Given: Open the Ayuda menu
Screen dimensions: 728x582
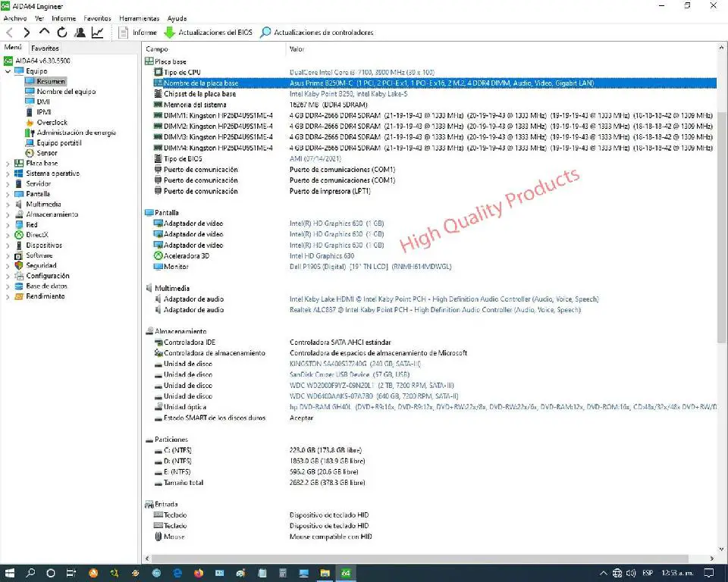Looking at the screenshot, I should pyautogui.click(x=177, y=18).
